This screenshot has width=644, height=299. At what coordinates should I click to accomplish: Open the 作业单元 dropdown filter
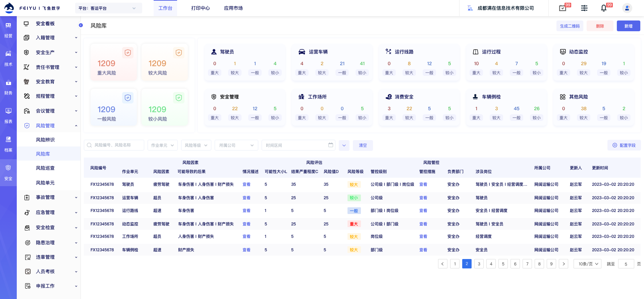tap(163, 145)
